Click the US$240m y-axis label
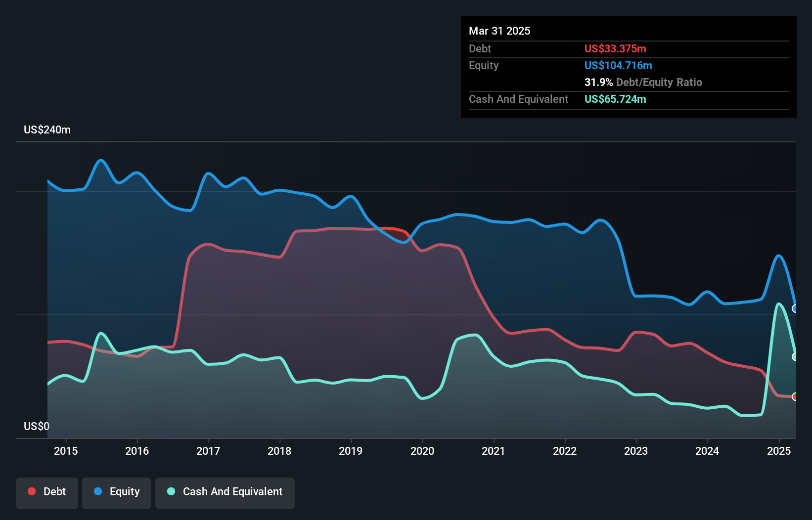The width and height of the screenshot is (812, 520). pos(47,130)
